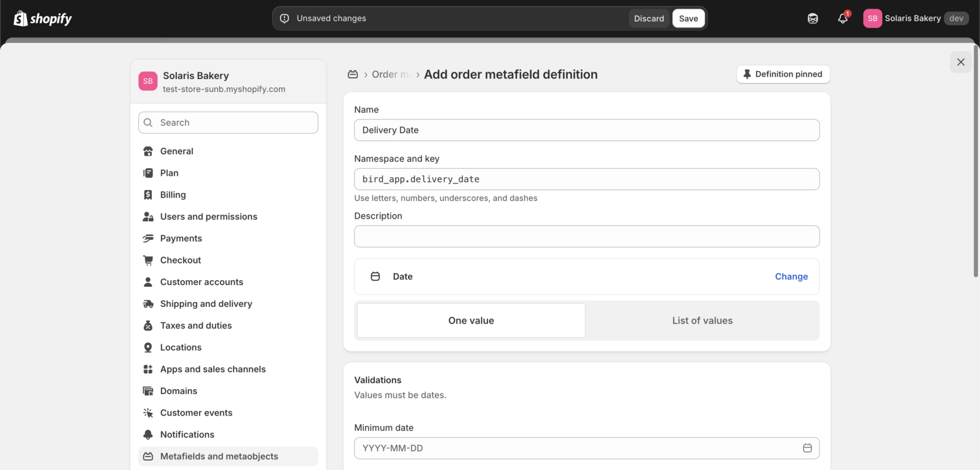Click the Customer accounts person icon

click(x=148, y=282)
